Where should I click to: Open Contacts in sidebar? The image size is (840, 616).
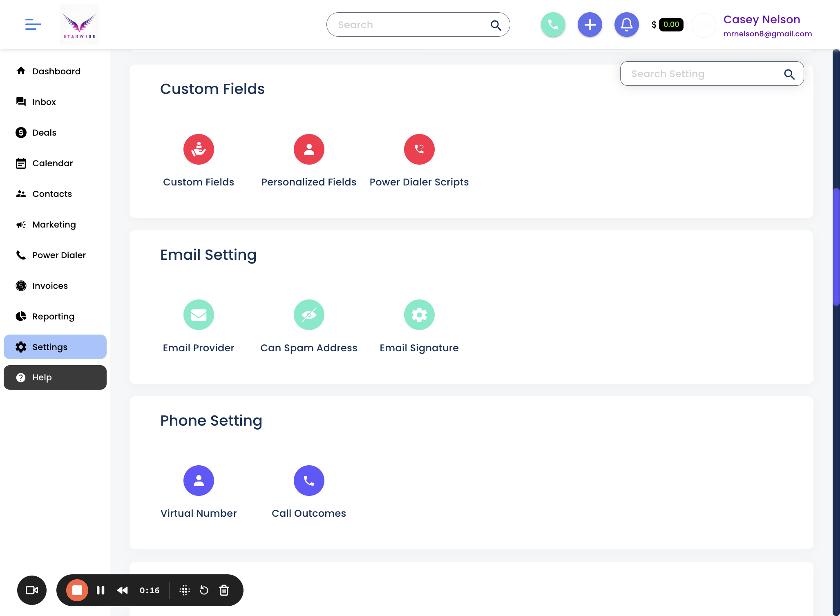tap(55, 194)
